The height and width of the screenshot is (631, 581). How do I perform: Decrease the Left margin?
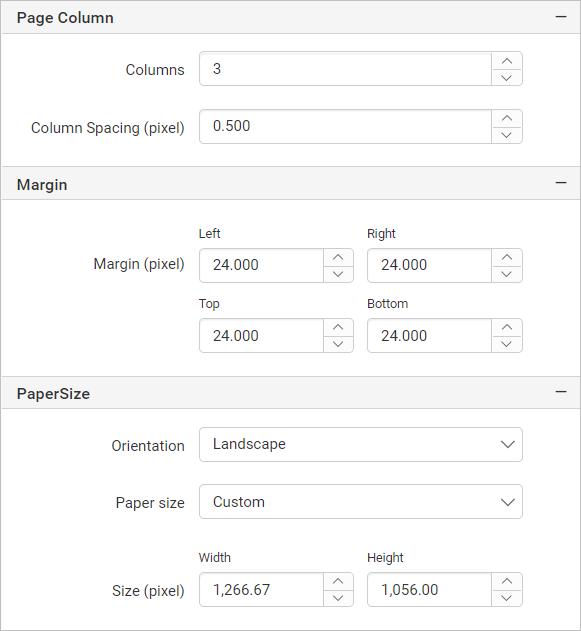[x=338, y=274]
